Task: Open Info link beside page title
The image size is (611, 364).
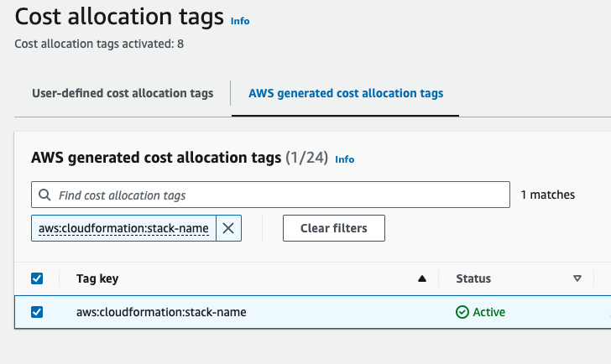Action: pos(240,21)
